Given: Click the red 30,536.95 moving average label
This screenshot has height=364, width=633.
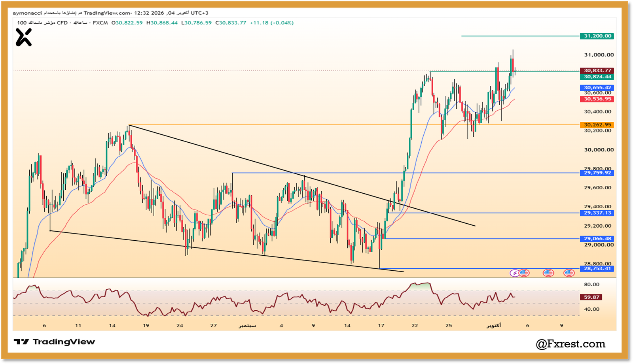Looking at the screenshot, I should click(x=597, y=99).
